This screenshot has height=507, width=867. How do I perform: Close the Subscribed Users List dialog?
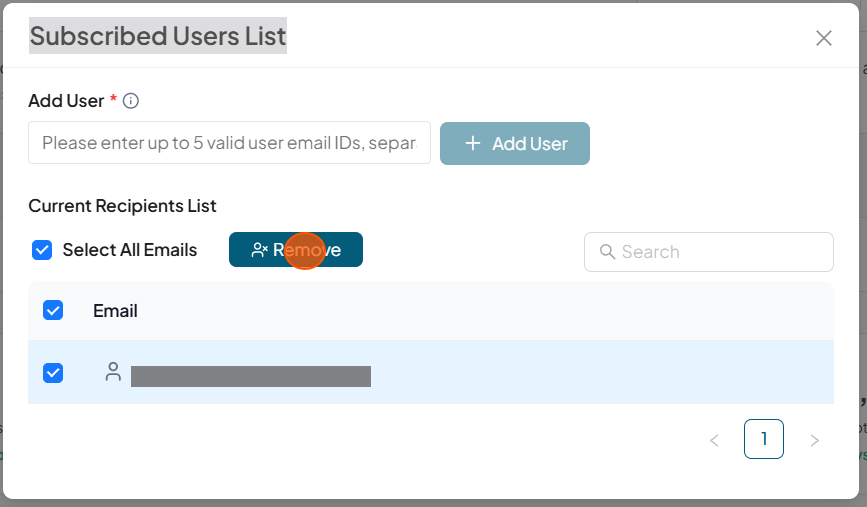[823, 38]
